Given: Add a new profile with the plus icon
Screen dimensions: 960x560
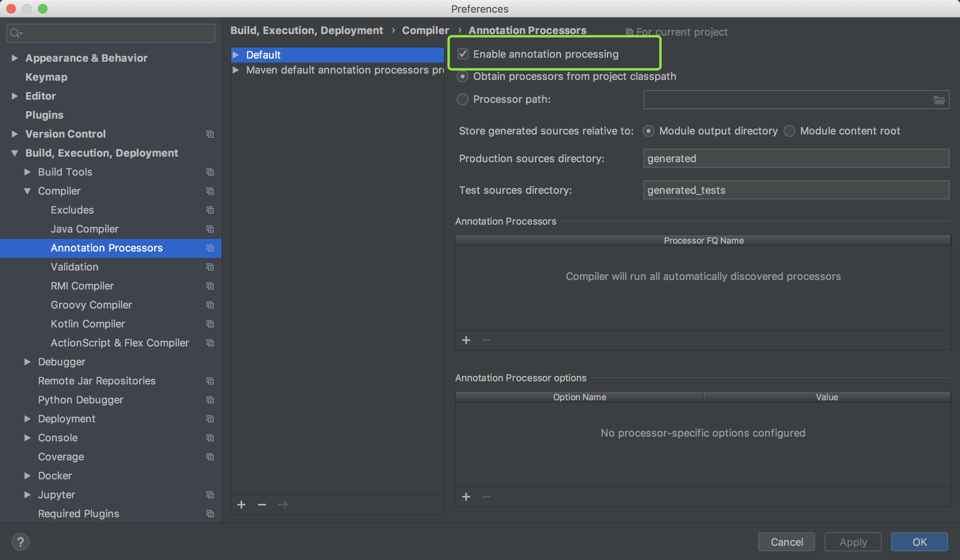Looking at the screenshot, I should 241,504.
